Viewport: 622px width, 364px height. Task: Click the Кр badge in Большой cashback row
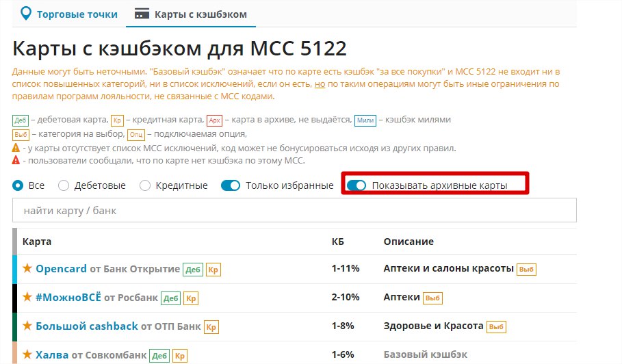[x=211, y=327]
